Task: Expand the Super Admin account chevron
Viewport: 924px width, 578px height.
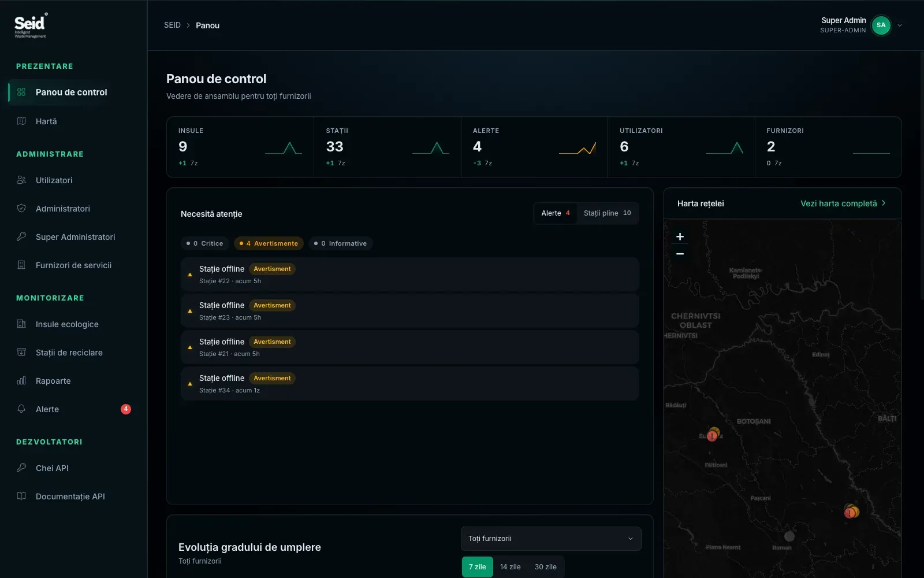Action: pyautogui.click(x=900, y=25)
